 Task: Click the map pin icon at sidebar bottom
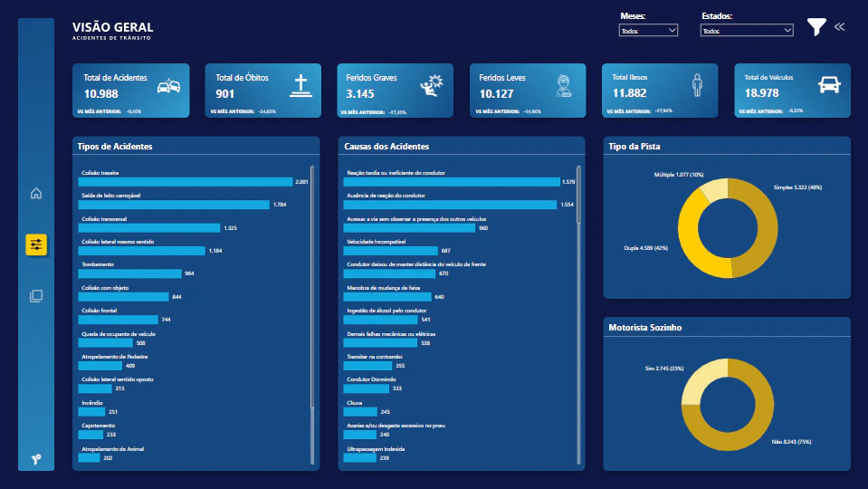coord(36,459)
